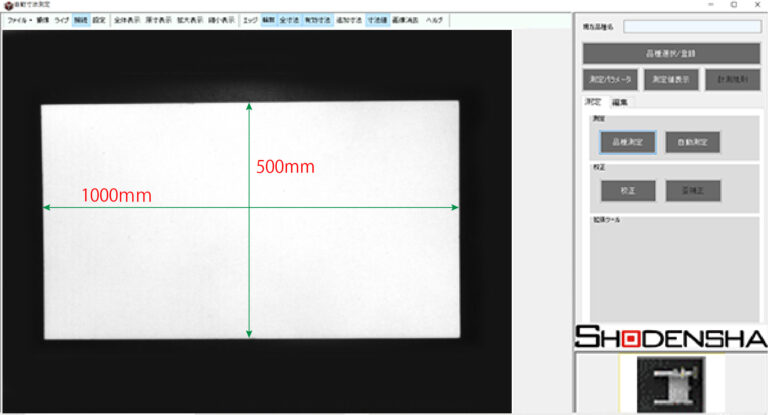The image size is (768, 415).
Task: Click 拡大表示 to zoom in
Action: click(x=189, y=20)
